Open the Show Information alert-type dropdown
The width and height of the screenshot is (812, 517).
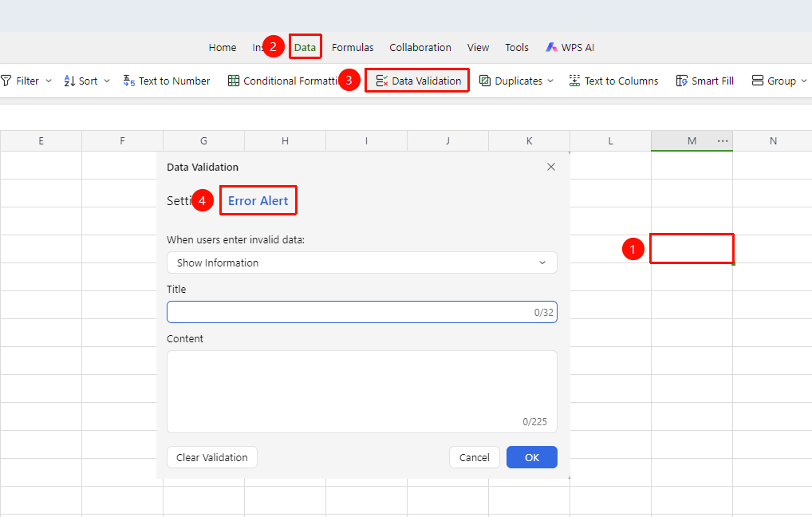pos(362,262)
